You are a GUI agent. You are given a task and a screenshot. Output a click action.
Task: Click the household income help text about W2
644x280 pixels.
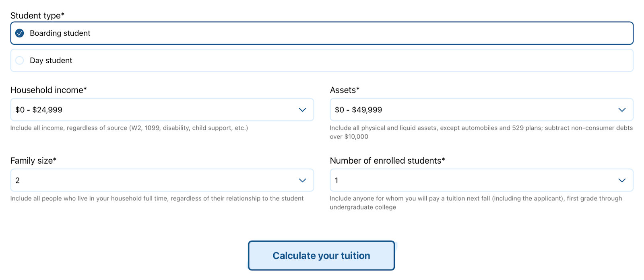pyautogui.click(x=129, y=128)
